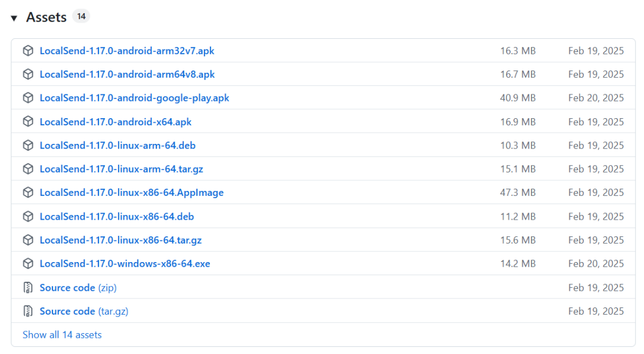Download LocalSend-1.17.0-android-x64.apk
Viewport: 644px width, 354px height.
(116, 122)
